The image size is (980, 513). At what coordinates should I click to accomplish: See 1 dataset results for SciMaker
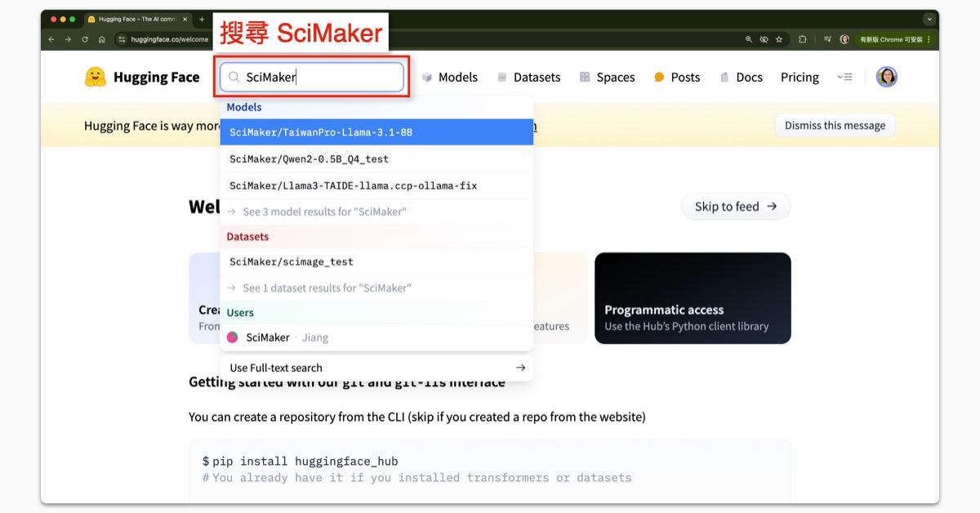point(376,288)
